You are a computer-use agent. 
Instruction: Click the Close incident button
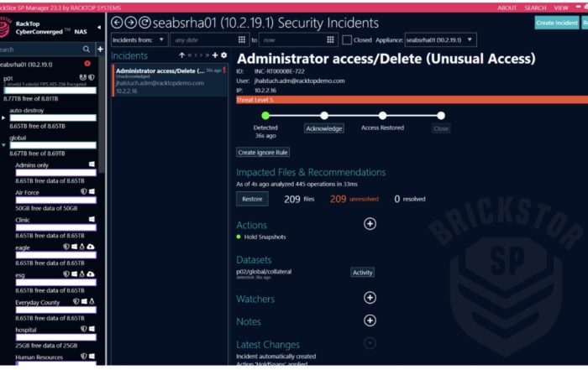tap(441, 128)
